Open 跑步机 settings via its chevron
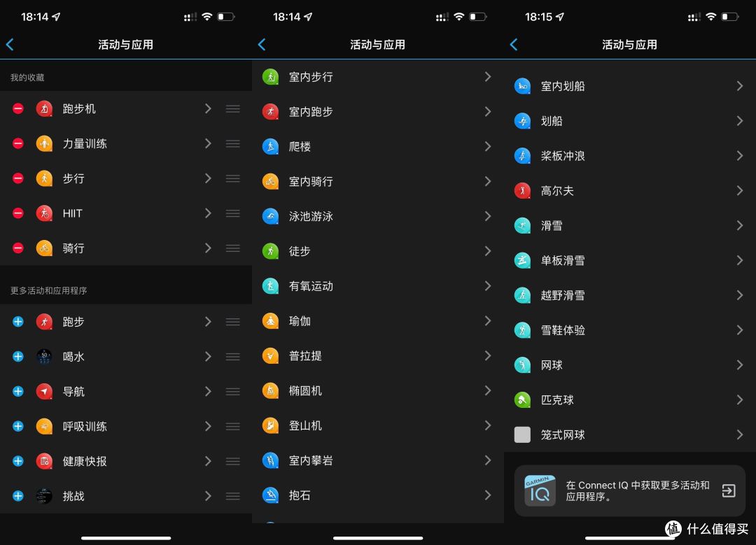Screen dimensions: 756x545 point(208,109)
